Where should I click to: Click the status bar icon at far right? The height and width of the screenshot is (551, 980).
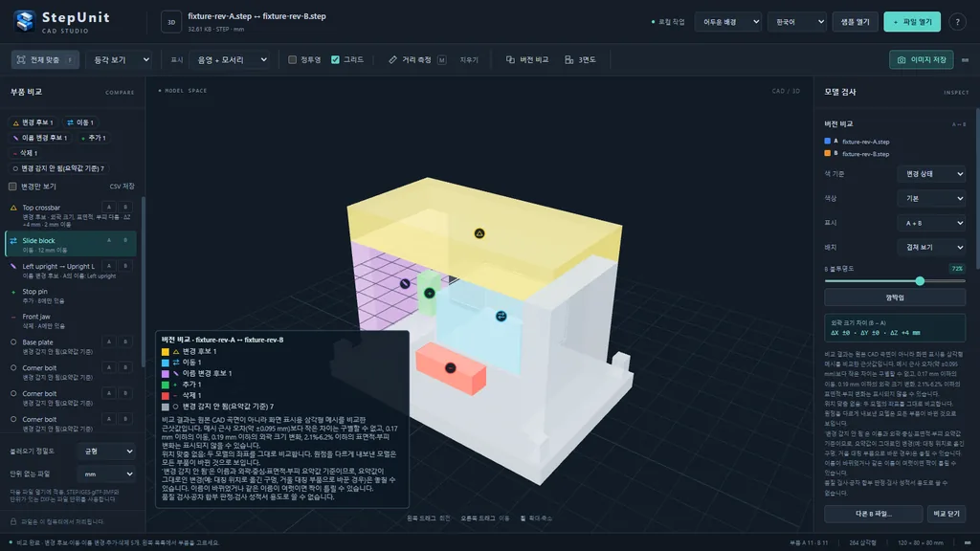968,543
